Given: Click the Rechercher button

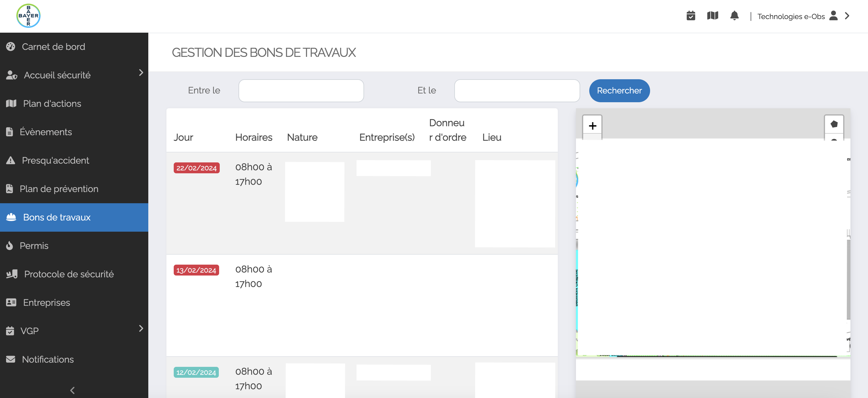Looking at the screenshot, I should tap(619, 90).
